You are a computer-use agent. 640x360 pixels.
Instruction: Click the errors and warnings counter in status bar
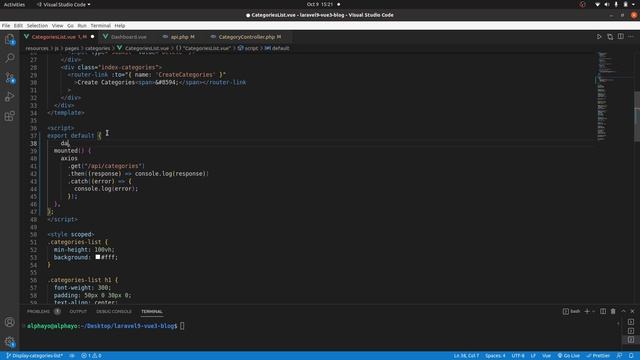tap(91, 356)
